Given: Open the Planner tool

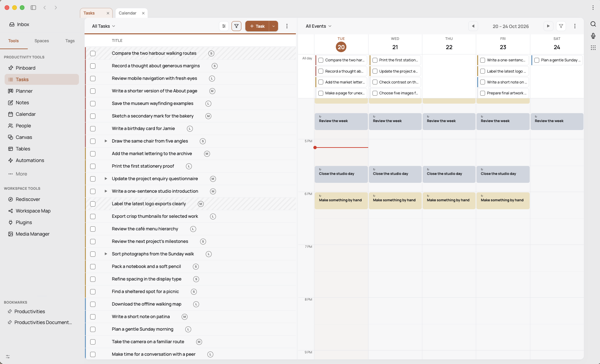Looking at the screenshot, I should tap(42, 91).
